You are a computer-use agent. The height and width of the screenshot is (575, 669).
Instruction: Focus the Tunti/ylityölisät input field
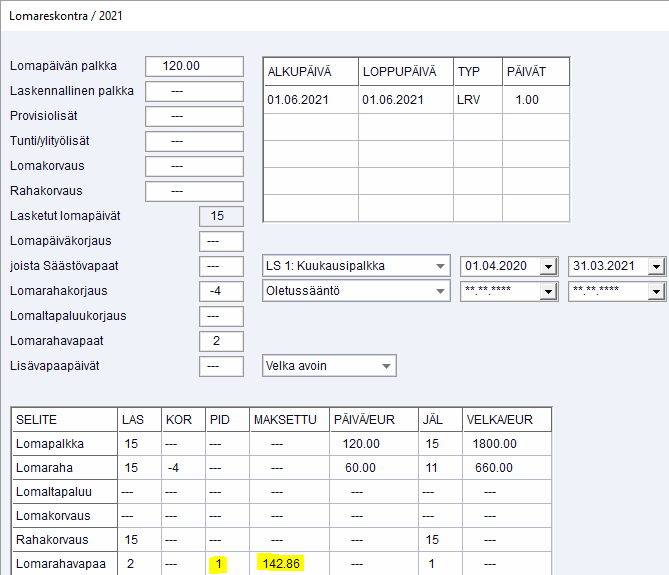point(194,141)
